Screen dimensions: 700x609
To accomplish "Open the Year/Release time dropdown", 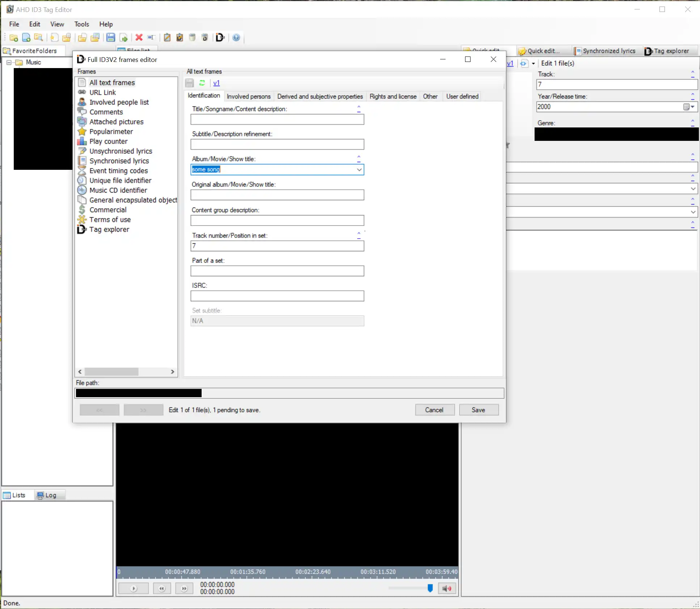I will point(692,107).
